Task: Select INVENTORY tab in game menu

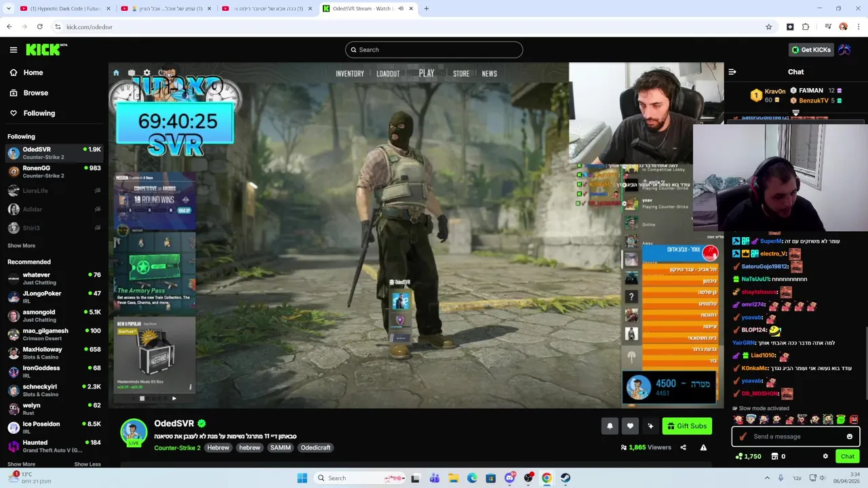Action: coord(350,73)
